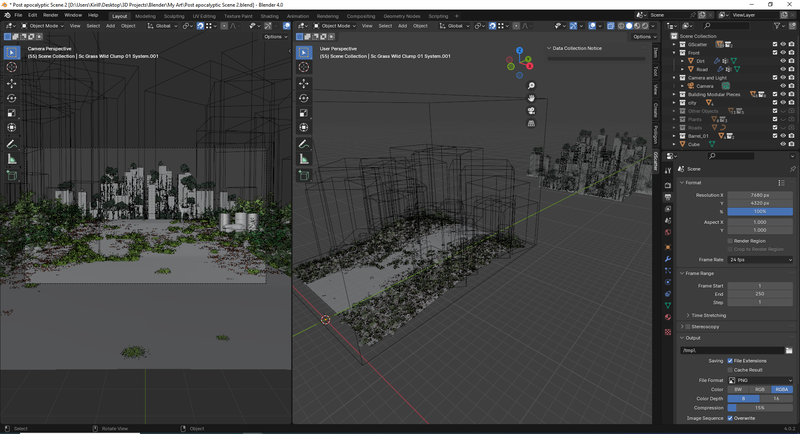Set color mode to RGB

click(759, 389)
